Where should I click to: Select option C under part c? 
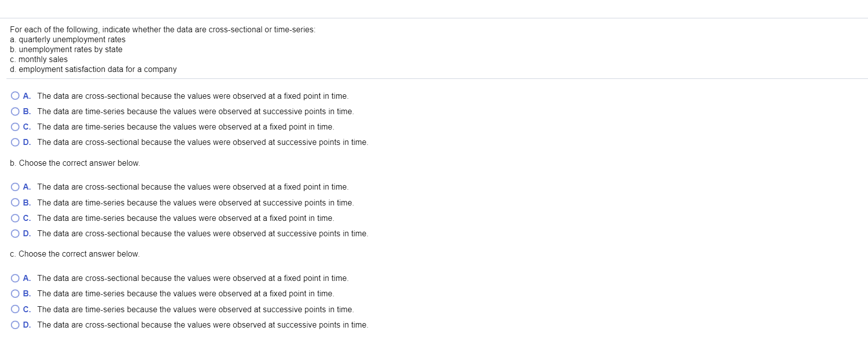(15, 309)
